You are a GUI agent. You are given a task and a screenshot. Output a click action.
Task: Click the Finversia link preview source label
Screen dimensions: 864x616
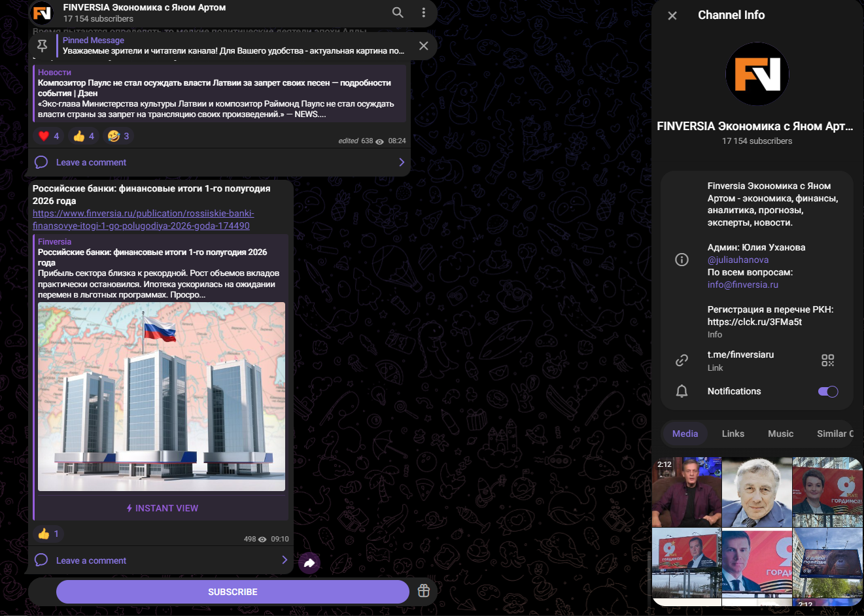(54, 242)
